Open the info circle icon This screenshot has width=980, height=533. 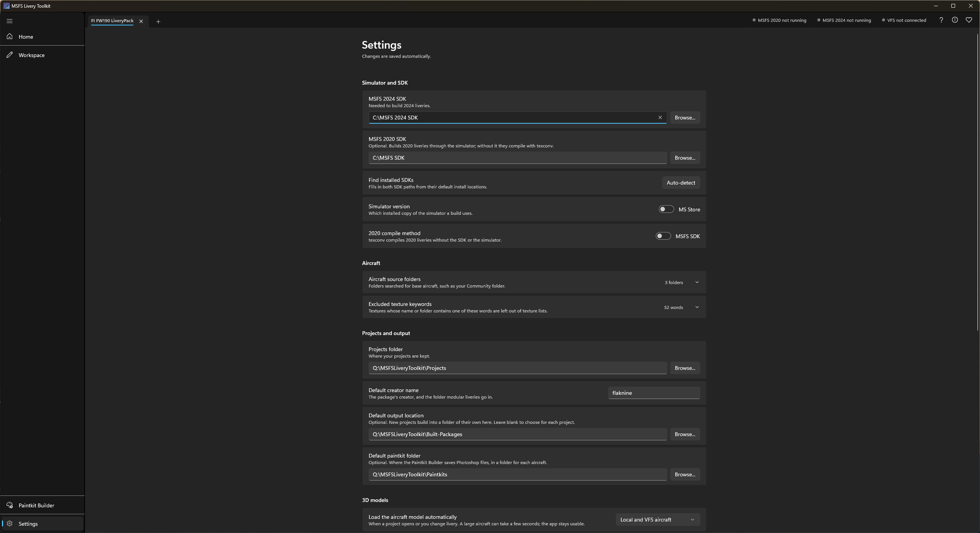point(955,20)
